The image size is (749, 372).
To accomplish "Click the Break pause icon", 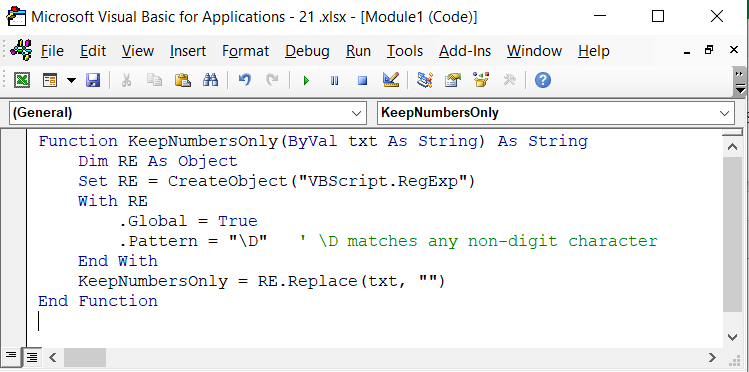I will (x=334, y=81).
